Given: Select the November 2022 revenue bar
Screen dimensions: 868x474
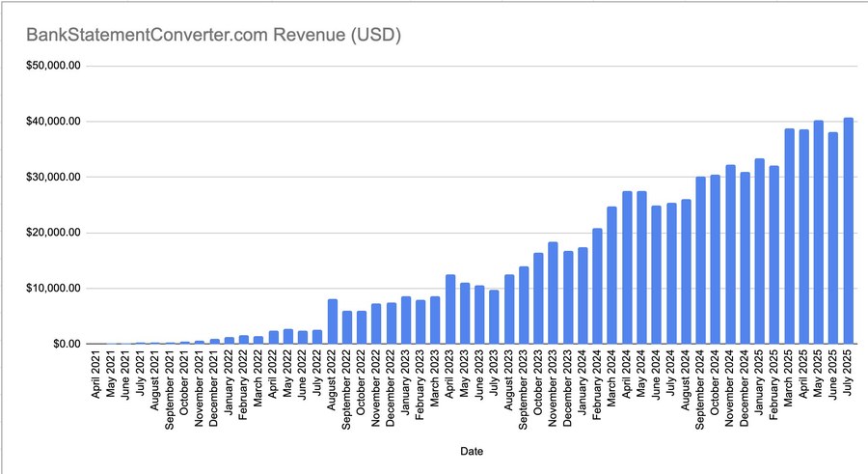Looking at the screenshot, I should 376,323.
